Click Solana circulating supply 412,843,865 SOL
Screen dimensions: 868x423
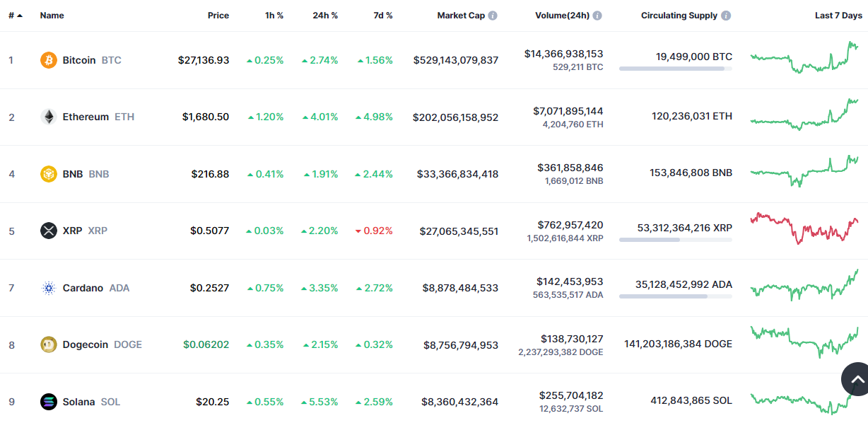[691, 400]
